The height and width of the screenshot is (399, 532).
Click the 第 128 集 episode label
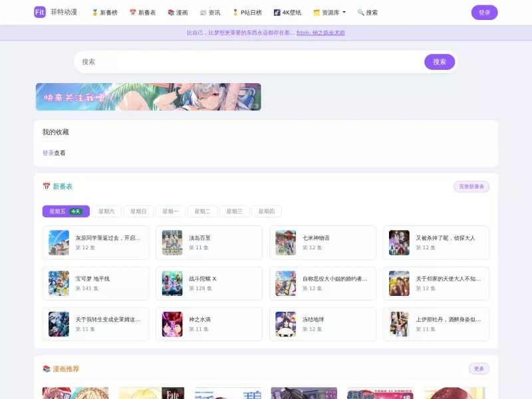point(201,289)
